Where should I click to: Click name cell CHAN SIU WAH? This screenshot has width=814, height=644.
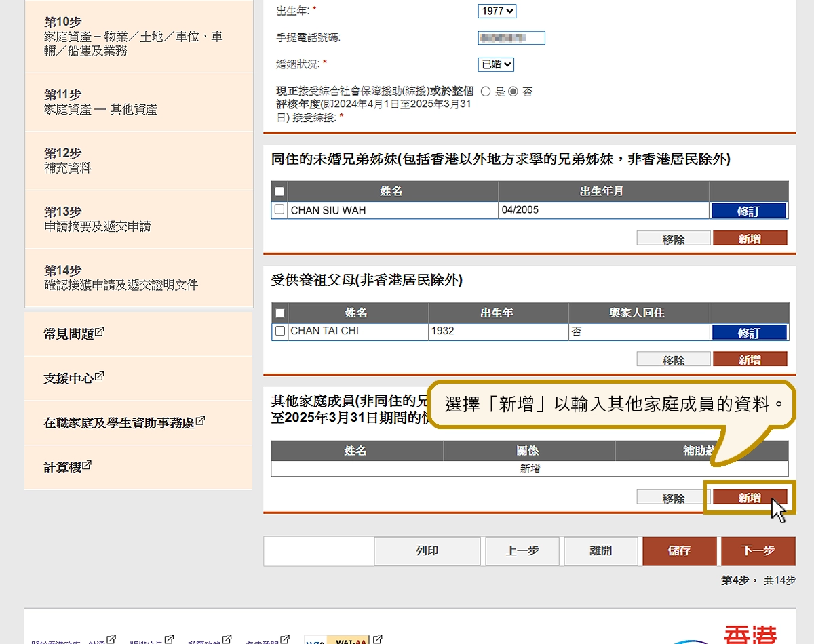point(393,210)
